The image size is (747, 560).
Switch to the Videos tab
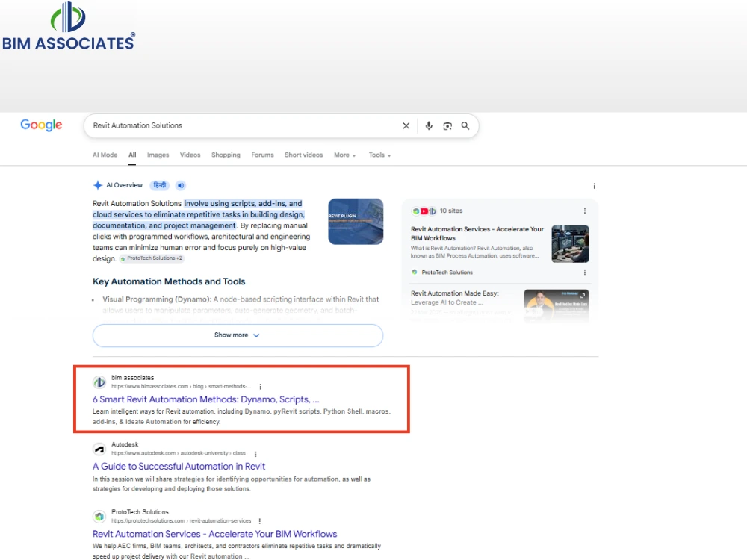click(190, 155)
